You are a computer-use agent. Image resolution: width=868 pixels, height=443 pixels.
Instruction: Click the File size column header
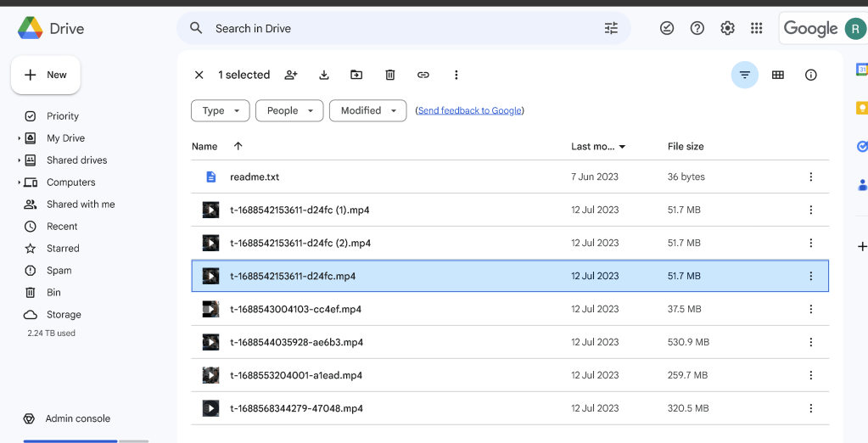pos(686,146)
